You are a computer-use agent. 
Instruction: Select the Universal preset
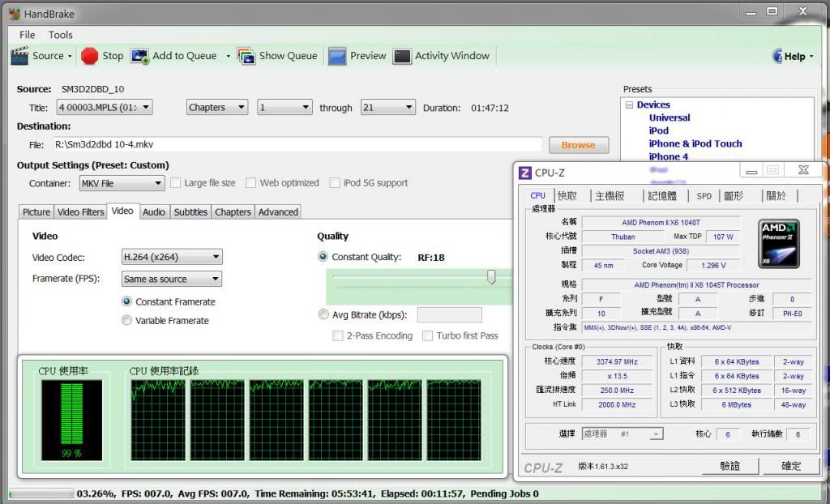[670, 117]
